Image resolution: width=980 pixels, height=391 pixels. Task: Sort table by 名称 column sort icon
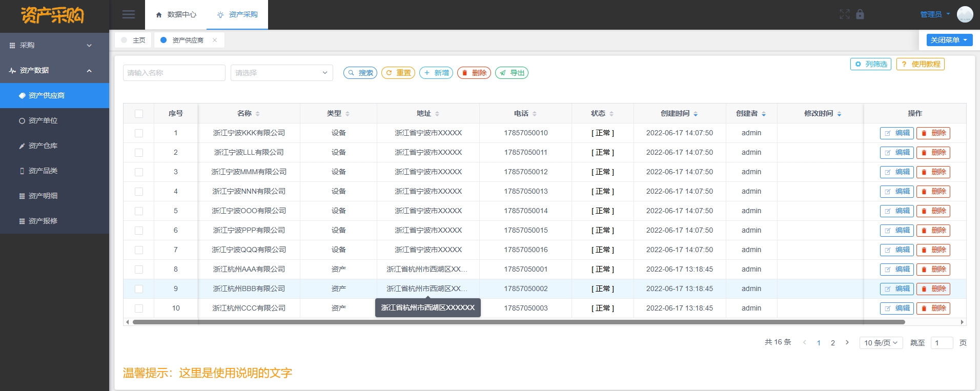point(258,114)
